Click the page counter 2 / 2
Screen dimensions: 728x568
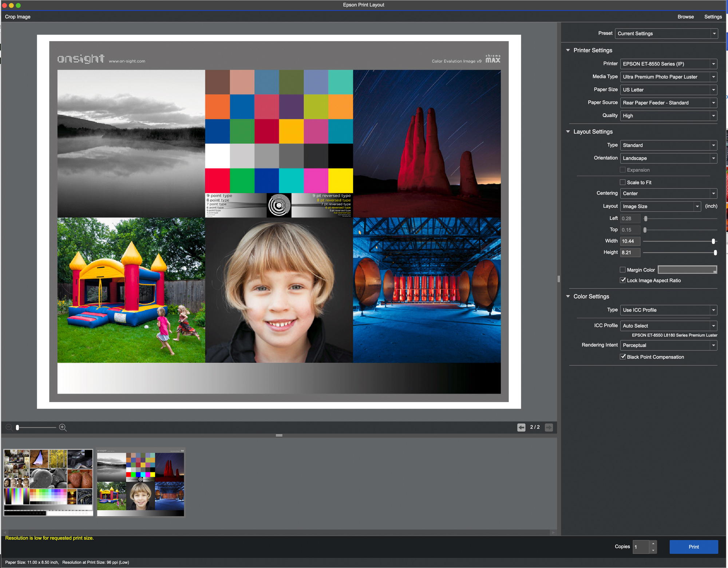pos(535,427)
